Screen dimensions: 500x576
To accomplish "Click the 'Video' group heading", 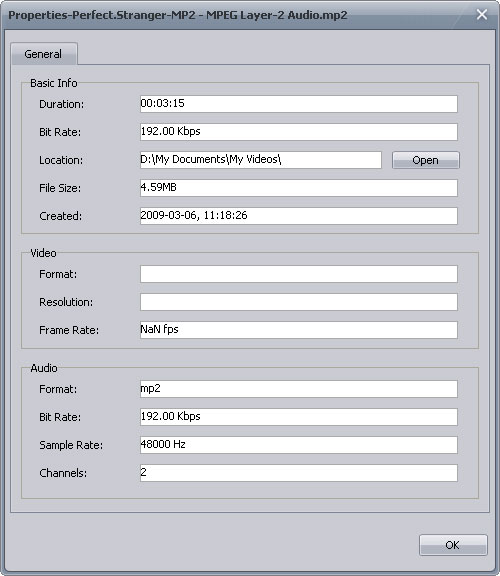I will tap(43, 253).
